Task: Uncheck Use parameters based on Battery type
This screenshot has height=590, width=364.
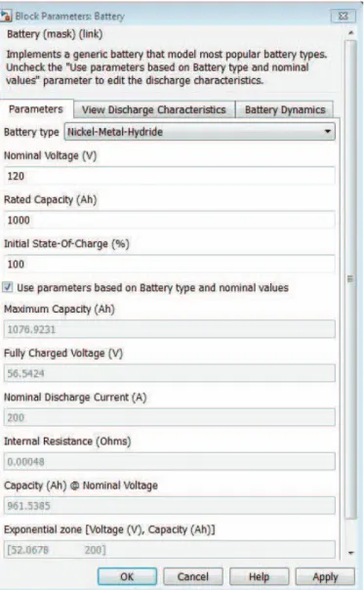Action: 8,287
